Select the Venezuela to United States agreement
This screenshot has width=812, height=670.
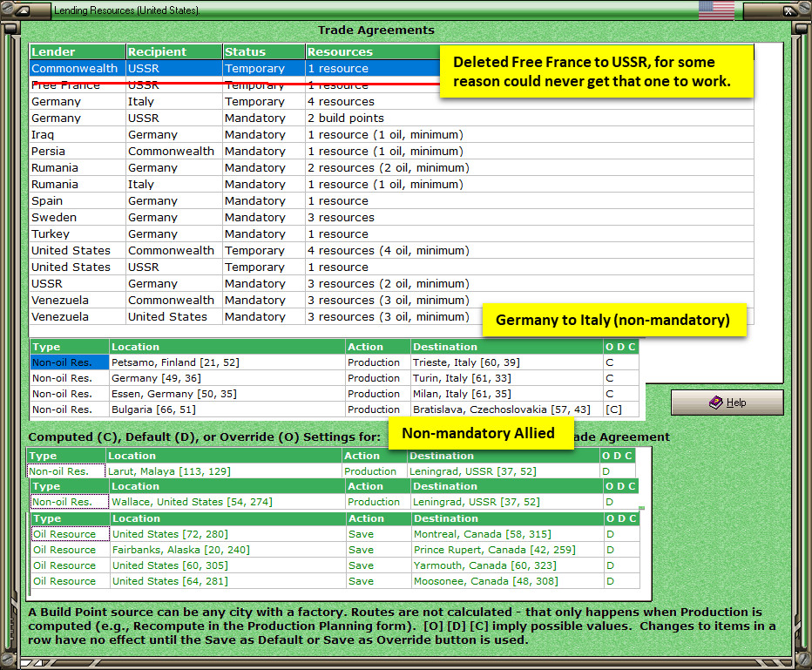coord(256,317)
